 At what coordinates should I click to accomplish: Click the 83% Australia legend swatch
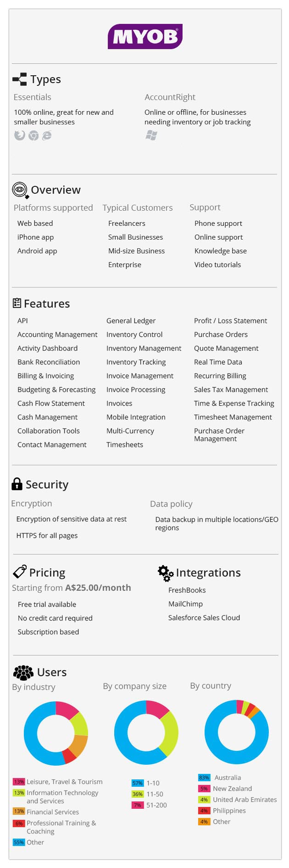click(x=204, y=778)
